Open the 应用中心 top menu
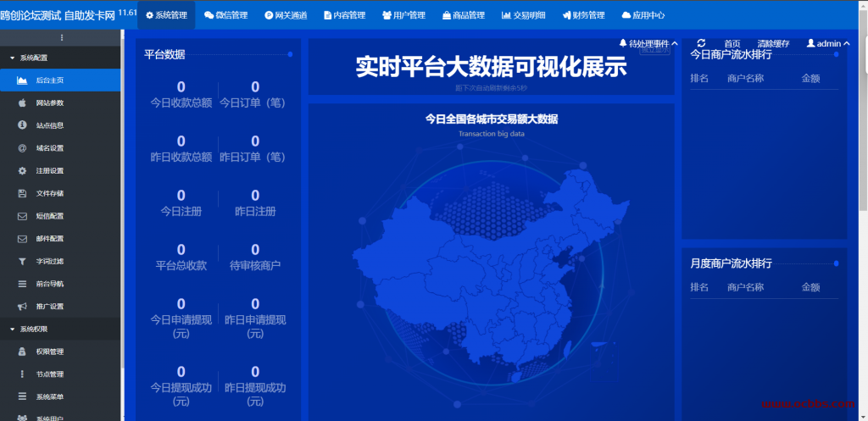868x421 pixels. [643, 15]
